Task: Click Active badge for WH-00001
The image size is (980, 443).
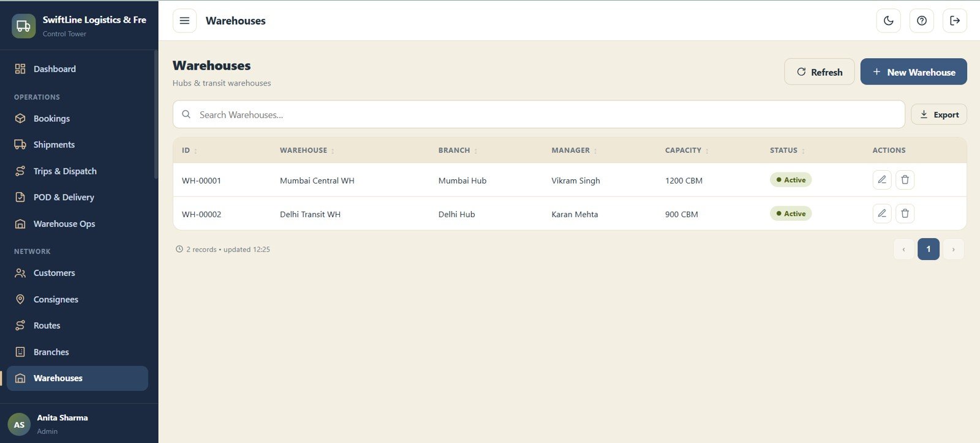Action: (791, 180)
